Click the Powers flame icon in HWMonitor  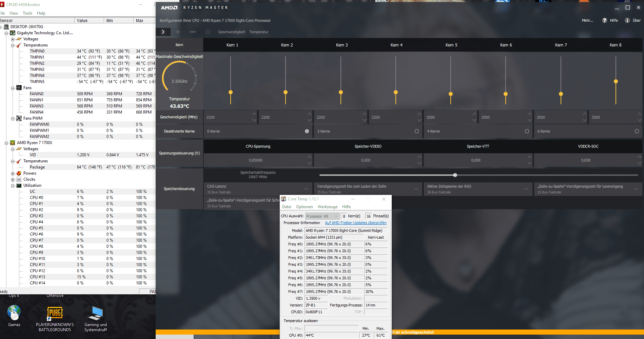[x=19, y=173]
